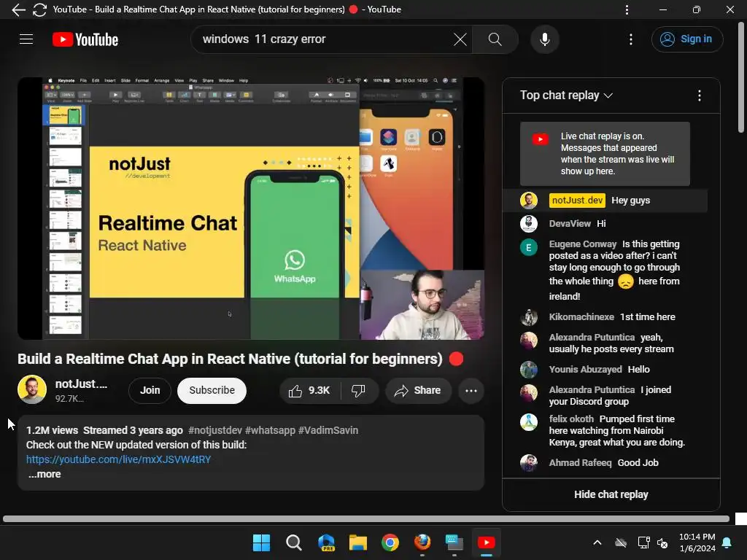Screen dimensions: 747x560
Task: Open the YouTube hamburger guide menu
Action: (26, 39)
